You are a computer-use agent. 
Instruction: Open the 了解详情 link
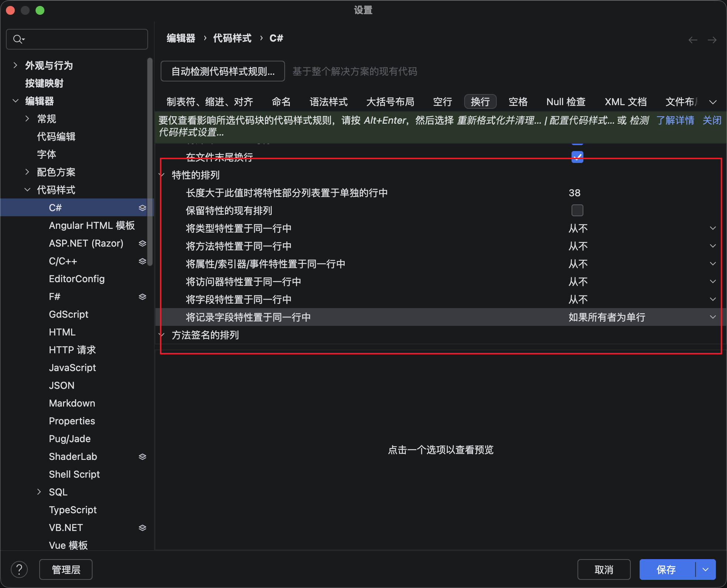coord(675,120)
